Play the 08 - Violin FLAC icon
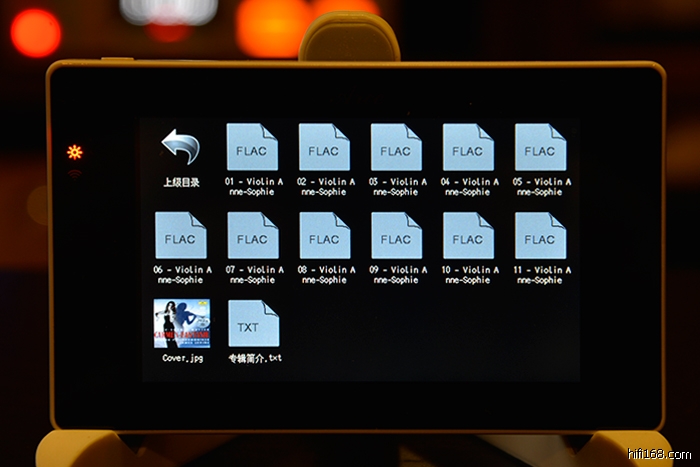The width and height of the screenshot is (700, 467). tap(324, 236)
